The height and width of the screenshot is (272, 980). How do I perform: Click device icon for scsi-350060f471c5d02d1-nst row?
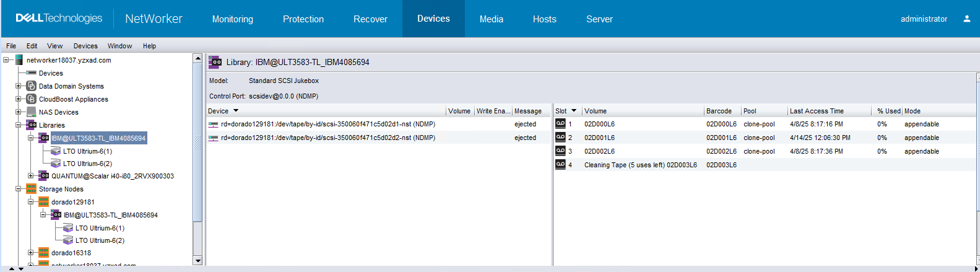pyautogui.click(x=214, y=124)
